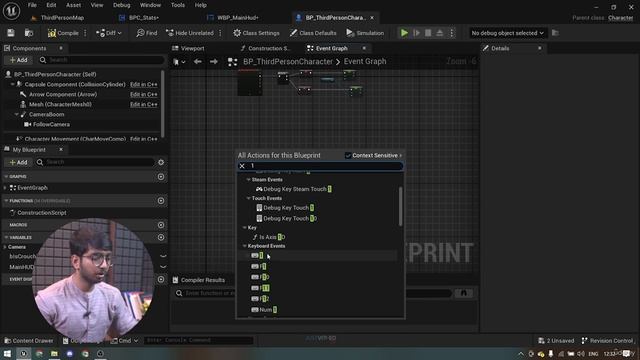
Task: Browse to asset in Content Browser icon
Action: [29, 33]
